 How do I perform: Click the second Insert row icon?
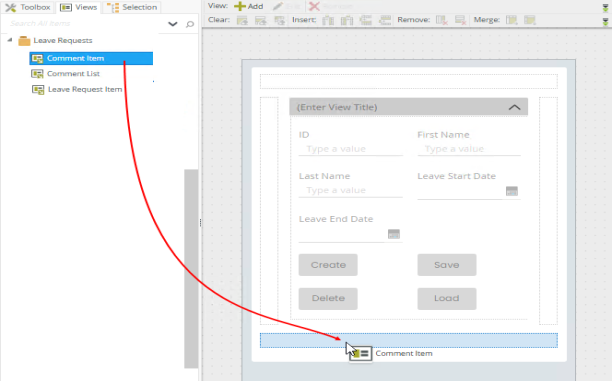pos(385,20)
